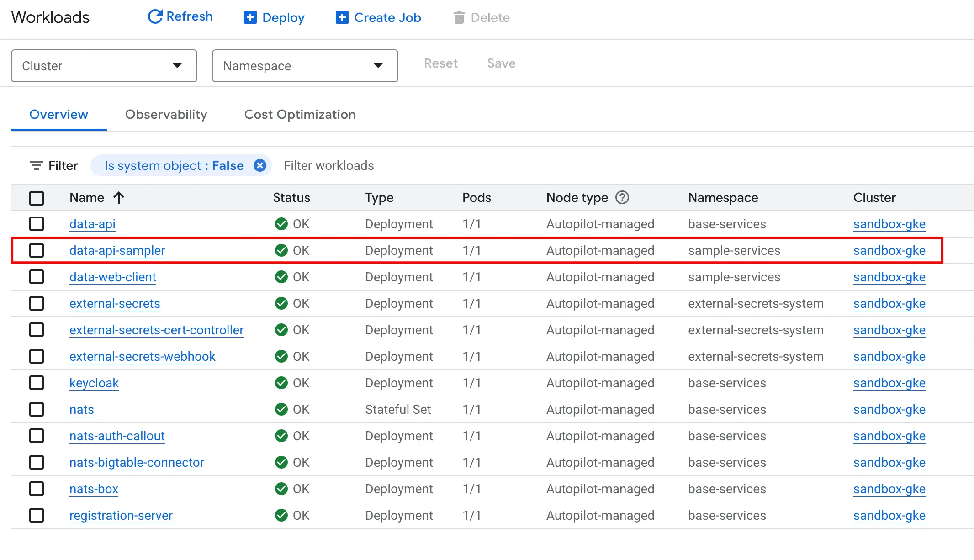Viewport: 974px width, 560px height.
Task: Click the Cluster column header
Action: pos(874,197)
